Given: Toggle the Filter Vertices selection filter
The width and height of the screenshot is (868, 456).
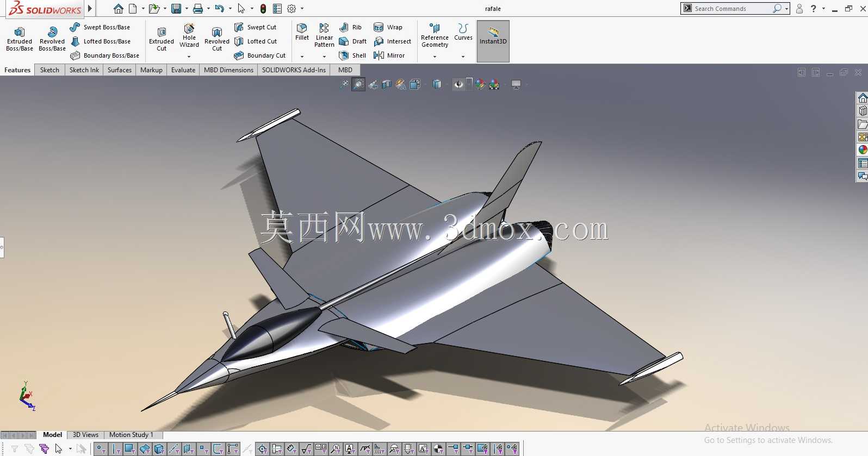Looking at the screenshot, I should [x=101, y=449].
